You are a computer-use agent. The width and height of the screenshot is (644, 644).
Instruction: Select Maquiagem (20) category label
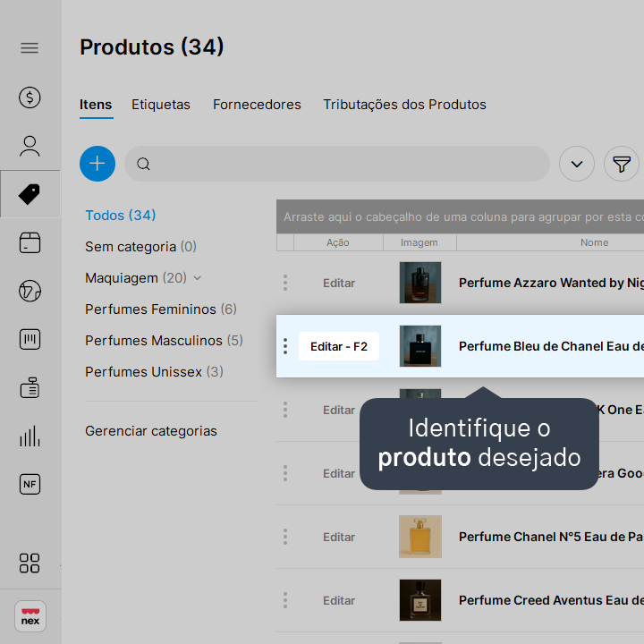[136, 278]
